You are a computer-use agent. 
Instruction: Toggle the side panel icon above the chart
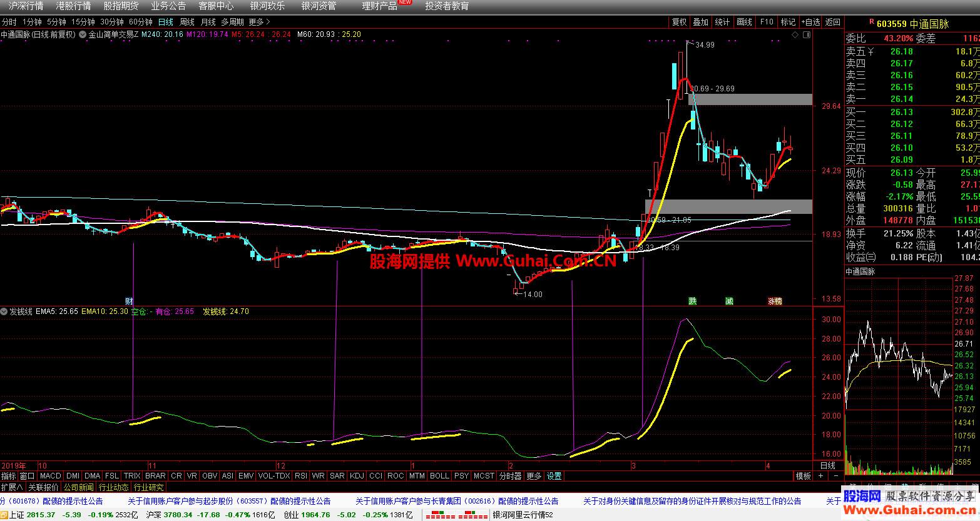[x=806, y=34]
